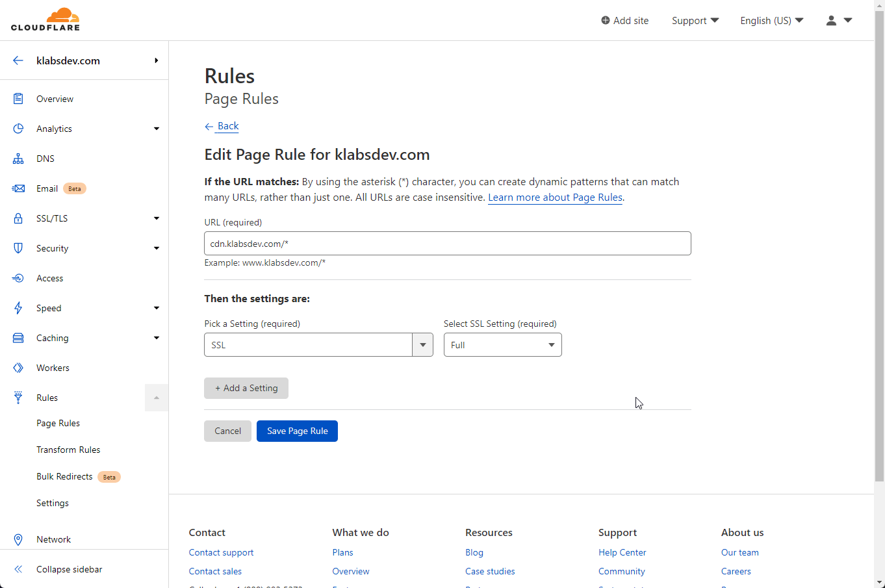The image size is (885, 588).
Task: Open the English (US) language dropdown
Action: pos(771,20)
